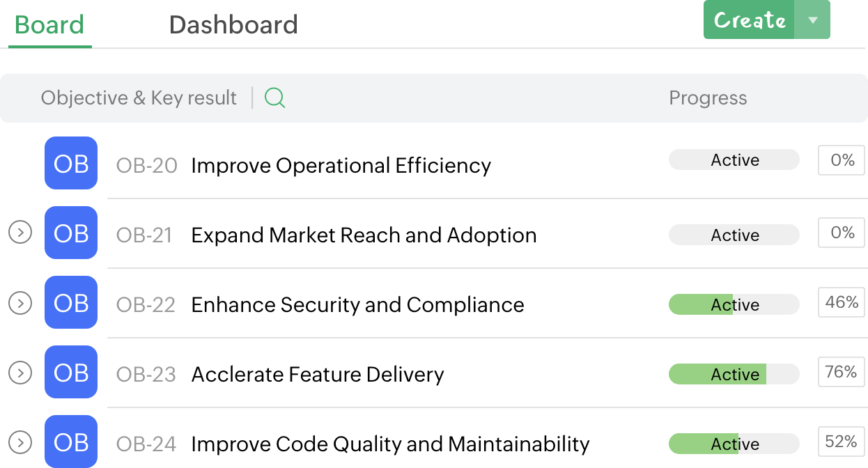Click the Objective & Key result header
Screen dimensions: 868x468
[139, 98]
